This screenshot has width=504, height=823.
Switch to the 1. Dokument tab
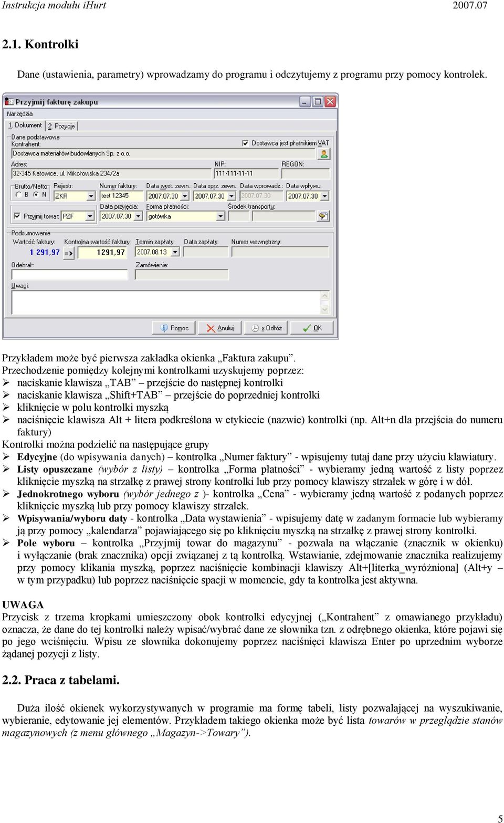click(x=25, y=126)
